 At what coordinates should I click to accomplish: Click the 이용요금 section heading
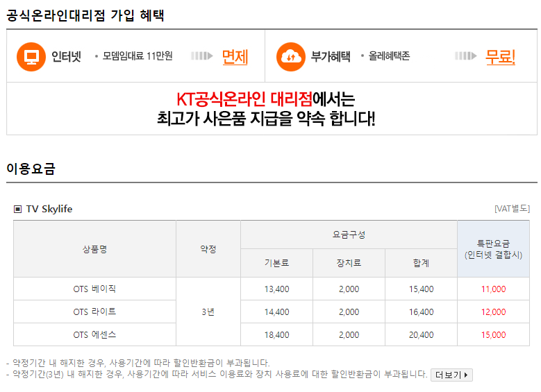tap(31, 169)
